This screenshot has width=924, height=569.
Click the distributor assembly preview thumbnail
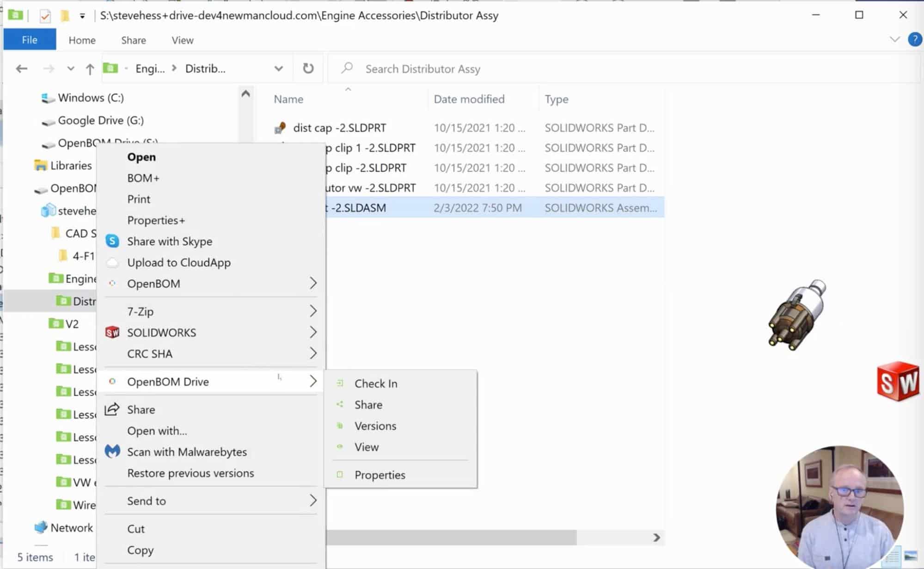(797, 315)
